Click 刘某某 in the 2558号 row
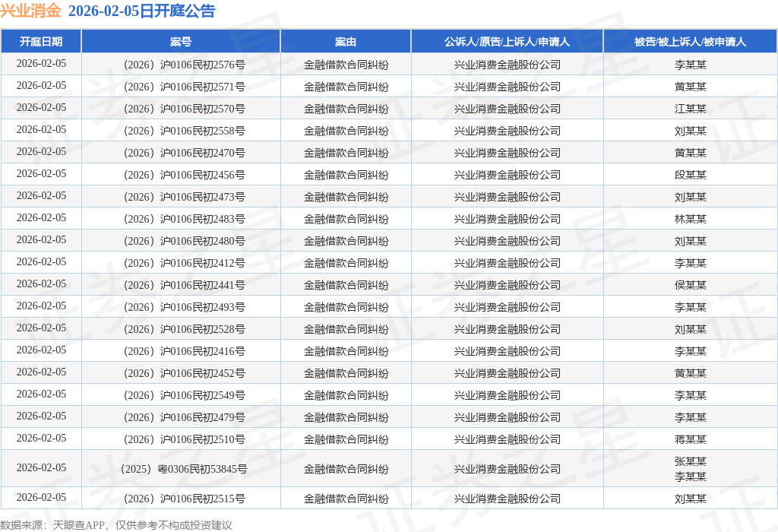 point(690,131)
